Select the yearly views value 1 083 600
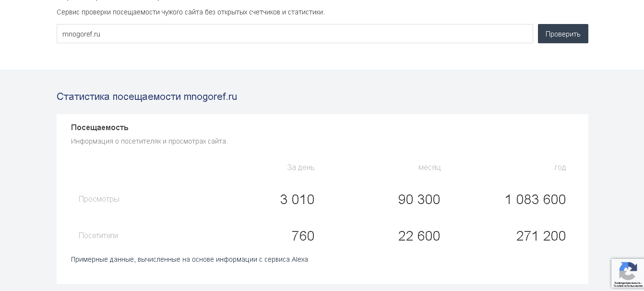Image resolution: width=644 pixels, height=291 pixels. coord(535,199)
